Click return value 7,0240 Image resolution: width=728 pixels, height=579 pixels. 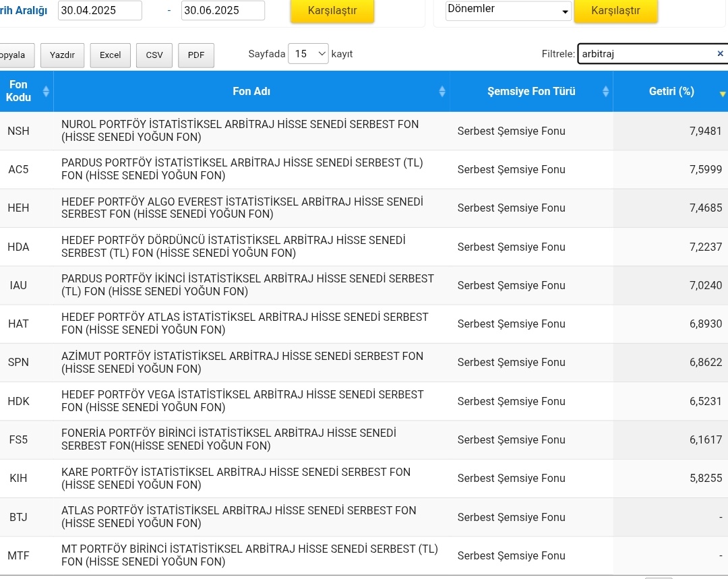point(706,285)
